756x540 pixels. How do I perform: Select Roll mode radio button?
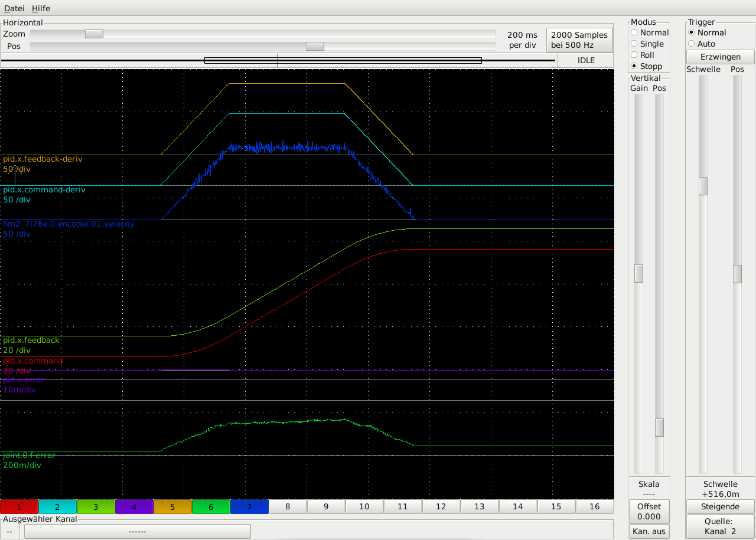click(x=643, y=55)
